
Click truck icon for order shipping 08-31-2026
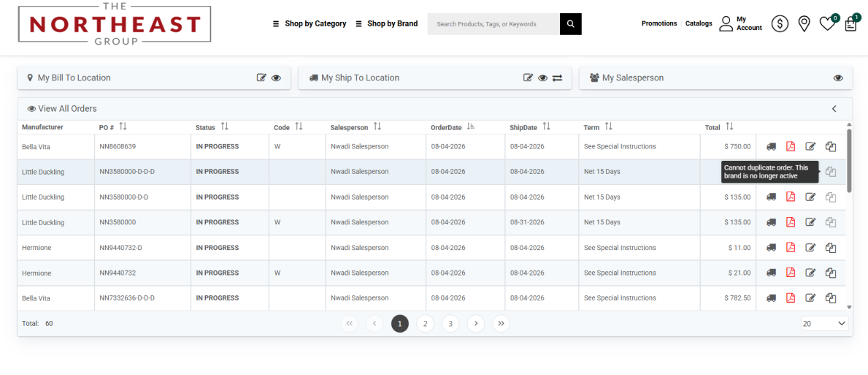pyautogui.click(x=771, y=222)
